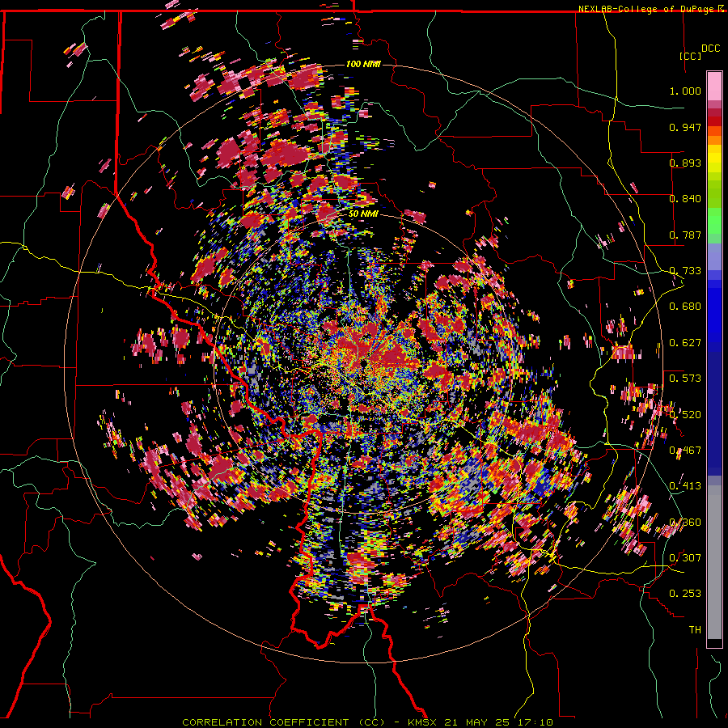This screenshot has width=728, height=728.
Task: Select the 0.680 legend value
Action: point(685,307)
